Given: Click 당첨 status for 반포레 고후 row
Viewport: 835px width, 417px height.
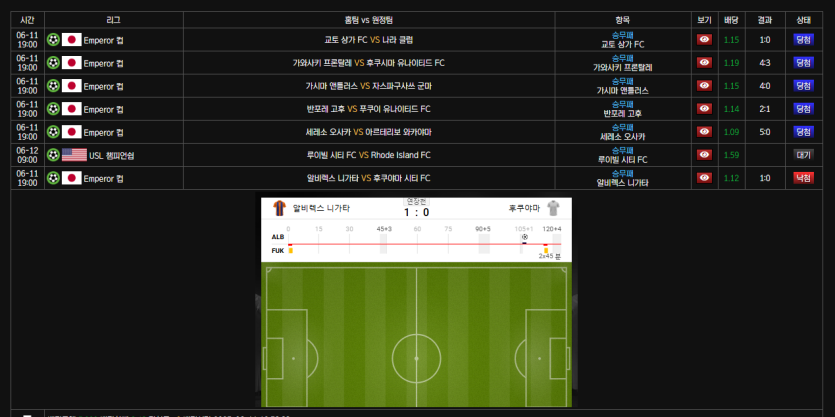Looking at the screenshot, I should point(804,109).
